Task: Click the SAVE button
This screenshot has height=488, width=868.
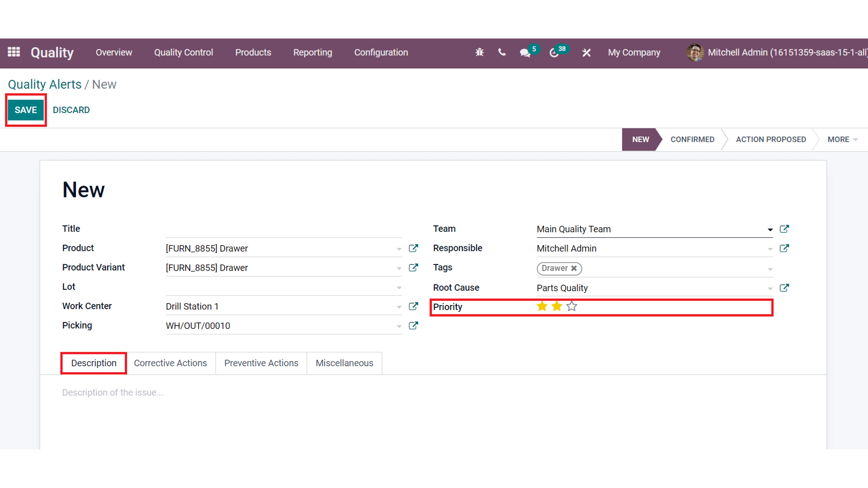Action: 26,110
